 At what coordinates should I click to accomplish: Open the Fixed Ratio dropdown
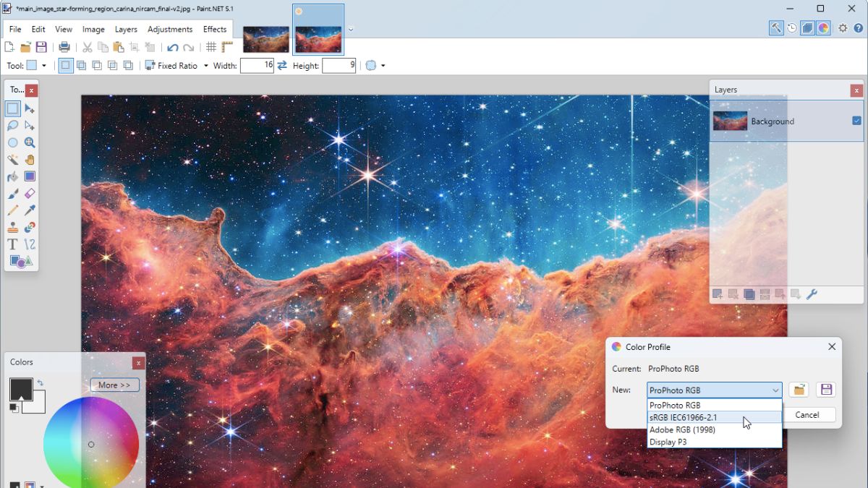(176, 65)
